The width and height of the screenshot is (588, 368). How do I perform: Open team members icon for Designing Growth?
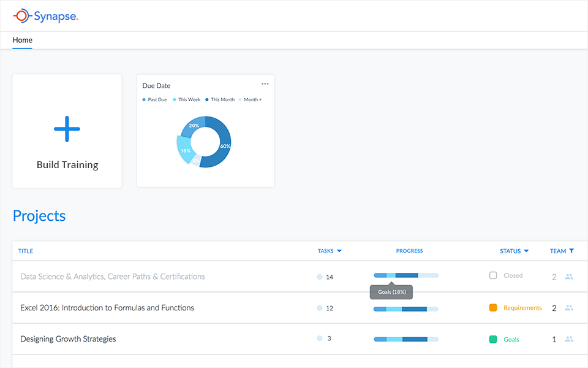click(569, 339)
